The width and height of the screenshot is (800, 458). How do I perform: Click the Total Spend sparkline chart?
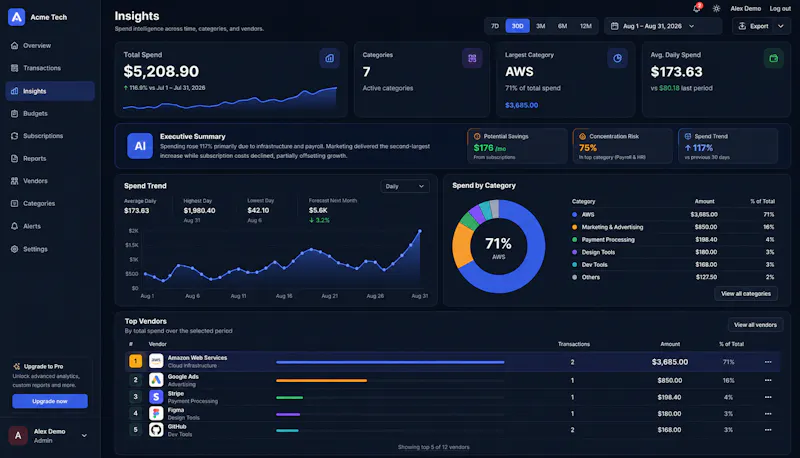[230, 99]
